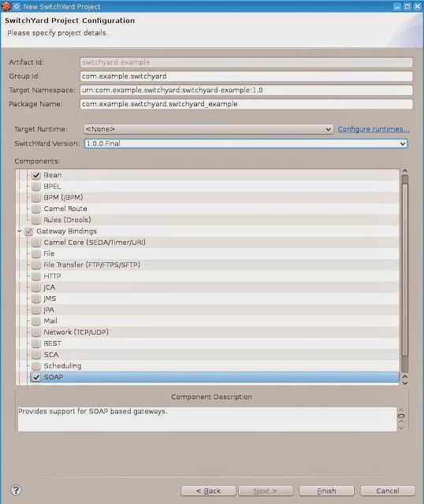
Task: Enable the Camel Route checkbox
Action: coord(36,209)
